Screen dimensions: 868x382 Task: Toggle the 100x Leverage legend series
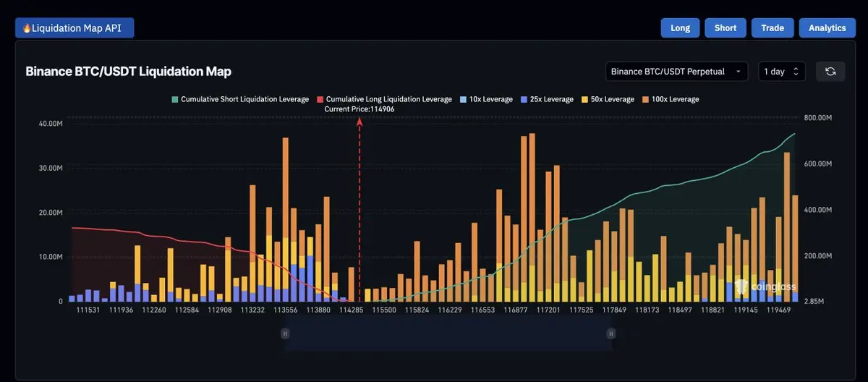(670, 99)
